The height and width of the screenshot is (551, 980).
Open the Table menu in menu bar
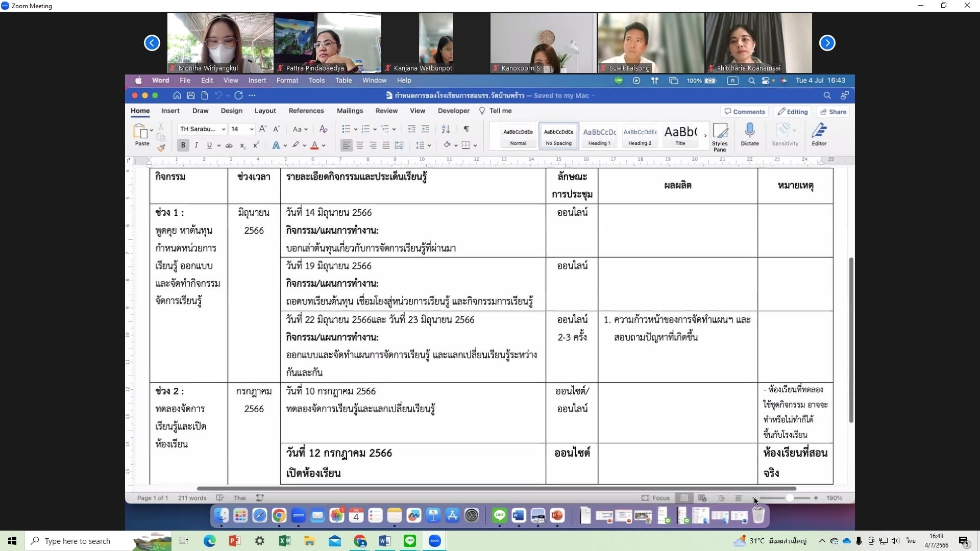point(343,81)
